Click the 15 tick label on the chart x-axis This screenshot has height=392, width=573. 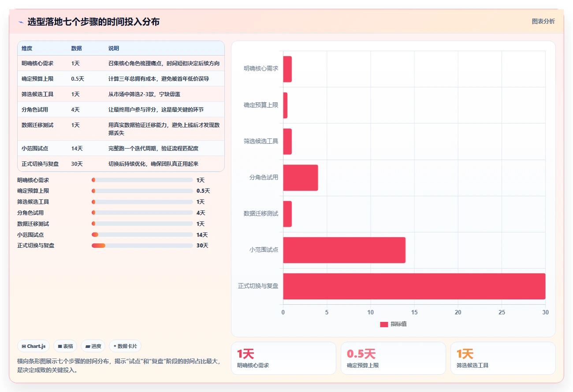coord(414,312)
